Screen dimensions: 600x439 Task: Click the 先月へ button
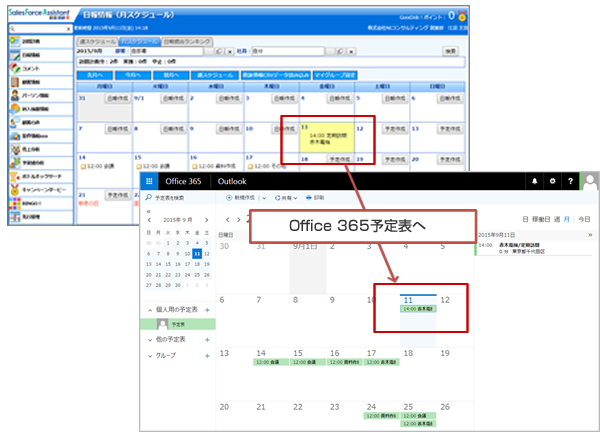pyautogui.click(x=95, y=75)
